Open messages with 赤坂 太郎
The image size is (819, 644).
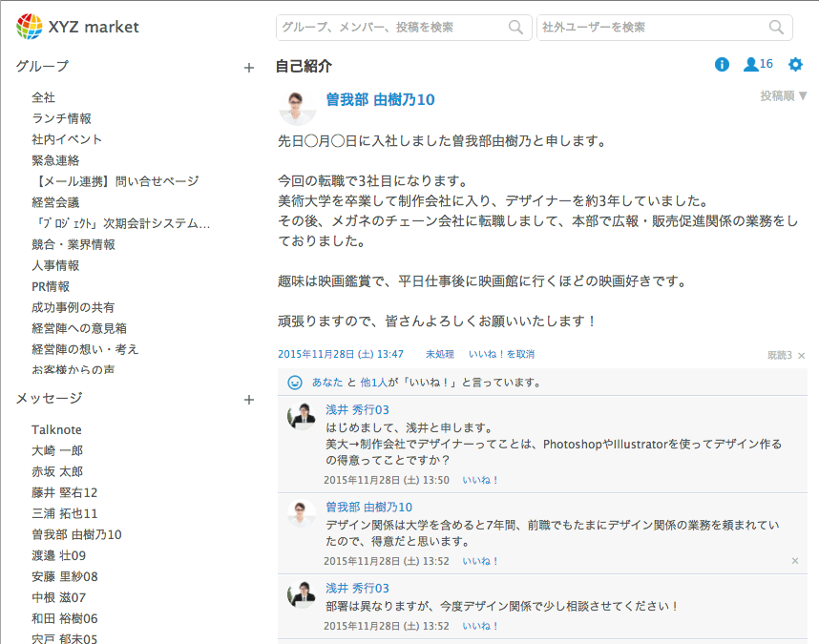coord(57,471)
